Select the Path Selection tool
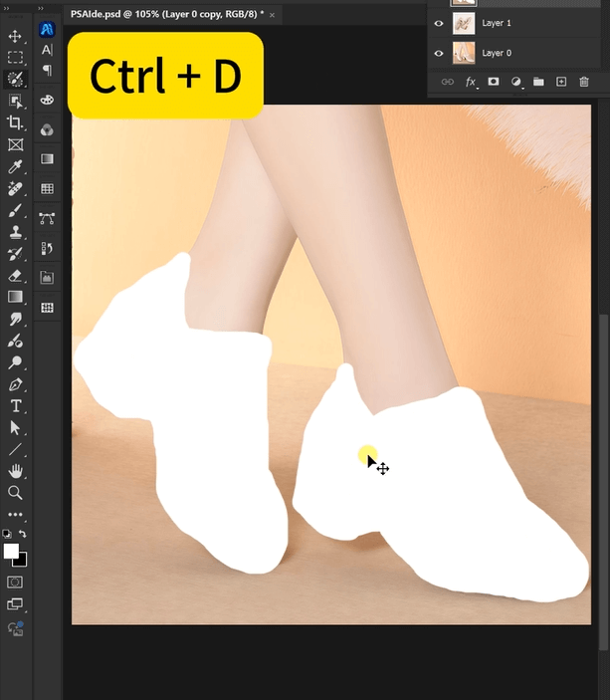 click(x=15, y=428)
